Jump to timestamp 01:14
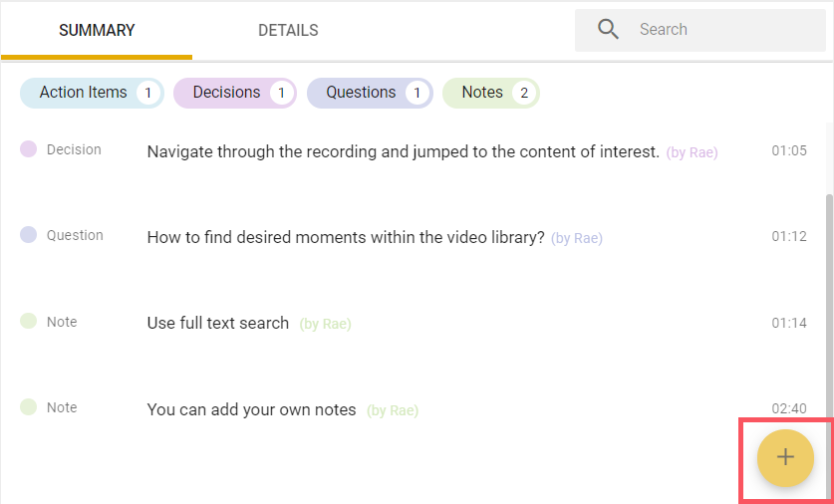Image resolution: width=834 pixels, height=504 pixels. (x=789, y=324)
